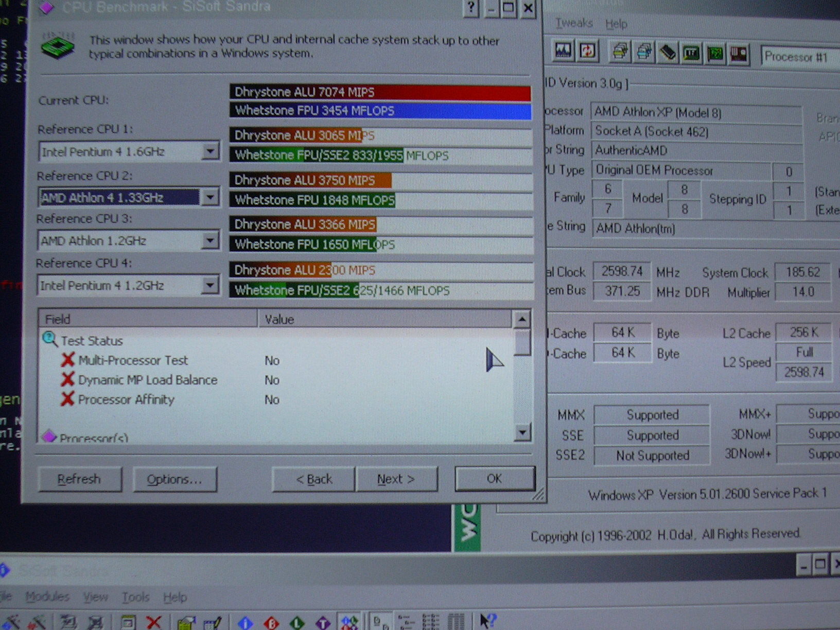Click the '?' help button in CPU Benchmark title bar
Screen dimensions: 840x630
[471, 8]
